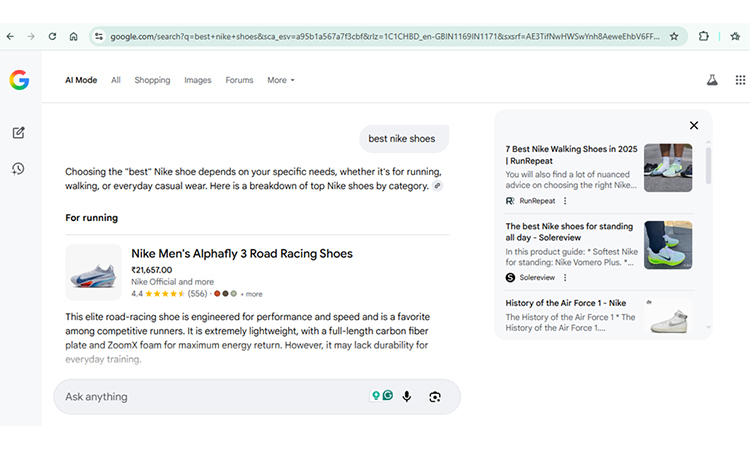
Task: Switch to the Shopping tab
Action: pos(152,80)
